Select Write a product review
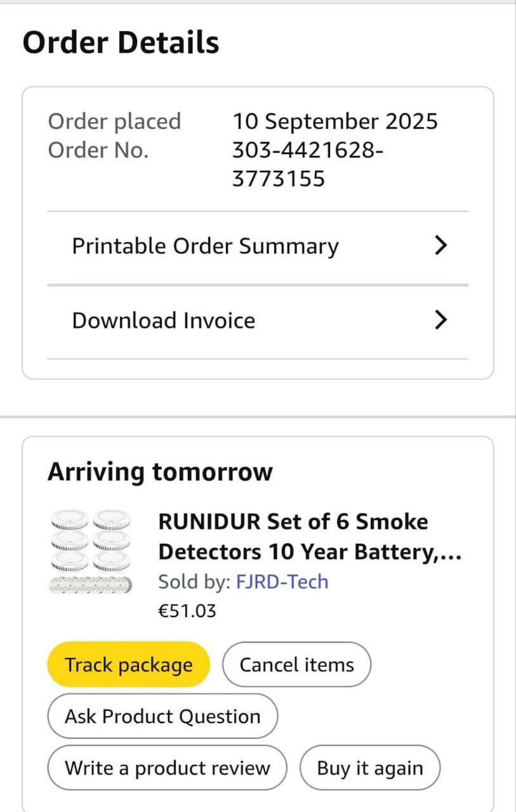The height and width of the screenshot is (812, 516). click(x=167, y=768)
